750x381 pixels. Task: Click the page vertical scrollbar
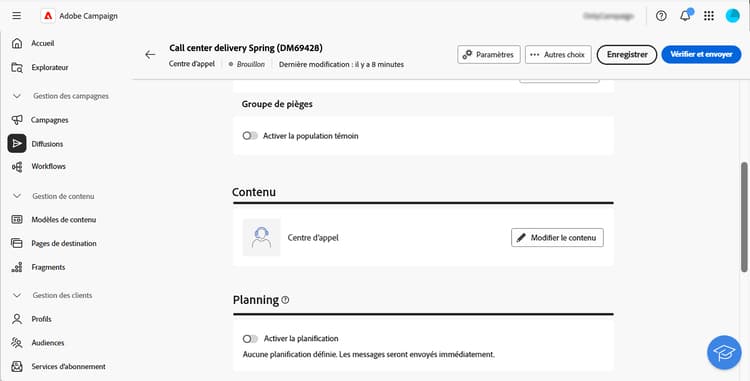click(x=744, y=218)
